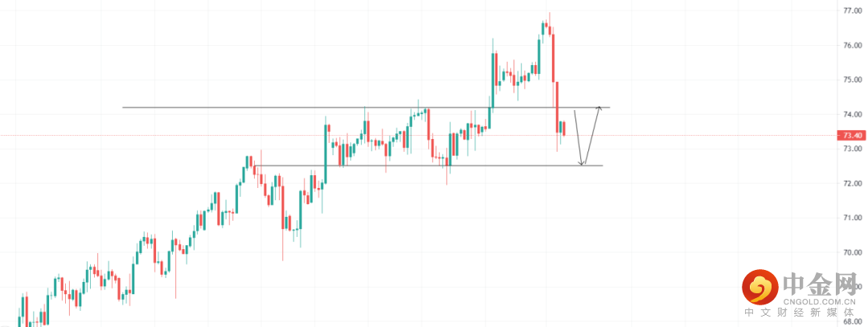The height and width of the screenshot is (327, 868).
Task: Click the 76.00 price axis label
Action: 852,46
